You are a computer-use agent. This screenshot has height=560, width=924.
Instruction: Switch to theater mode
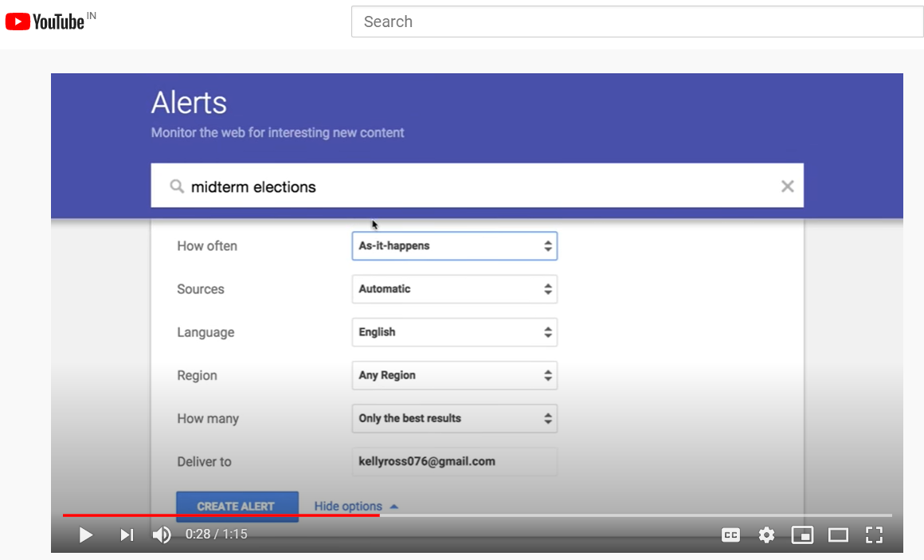pyautogui.click(x=838, y=535)
